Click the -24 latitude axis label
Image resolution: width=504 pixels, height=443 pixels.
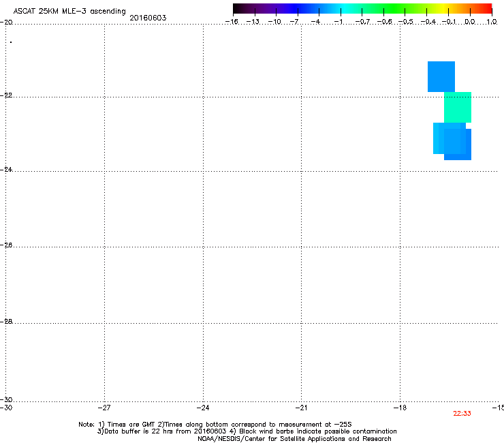pyautogui.click(x=6, y=170)
